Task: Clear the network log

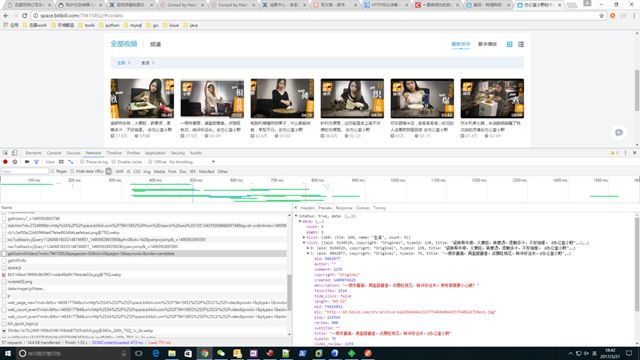Action: pos(15,162)
